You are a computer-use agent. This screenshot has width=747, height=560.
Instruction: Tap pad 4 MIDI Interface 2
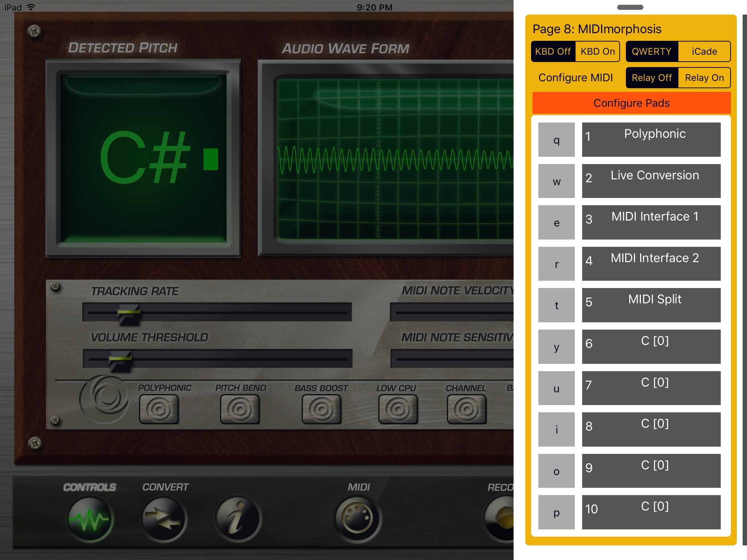click(651, 264)
